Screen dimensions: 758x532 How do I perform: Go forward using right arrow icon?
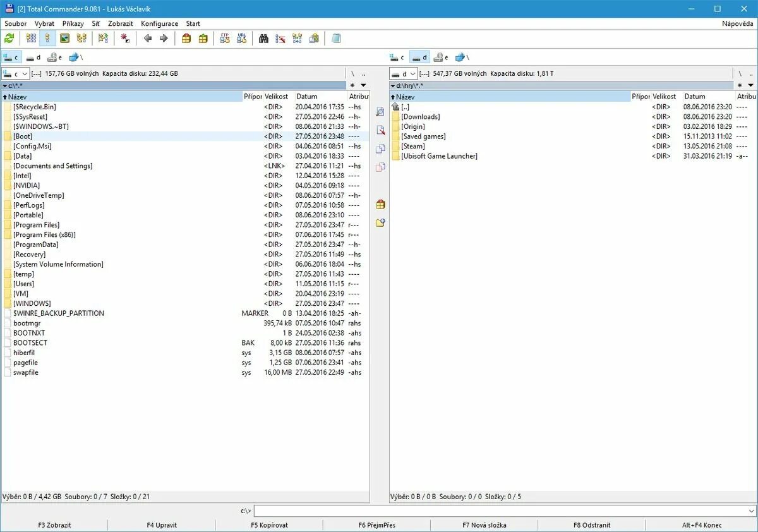click(x=164, y=39)
